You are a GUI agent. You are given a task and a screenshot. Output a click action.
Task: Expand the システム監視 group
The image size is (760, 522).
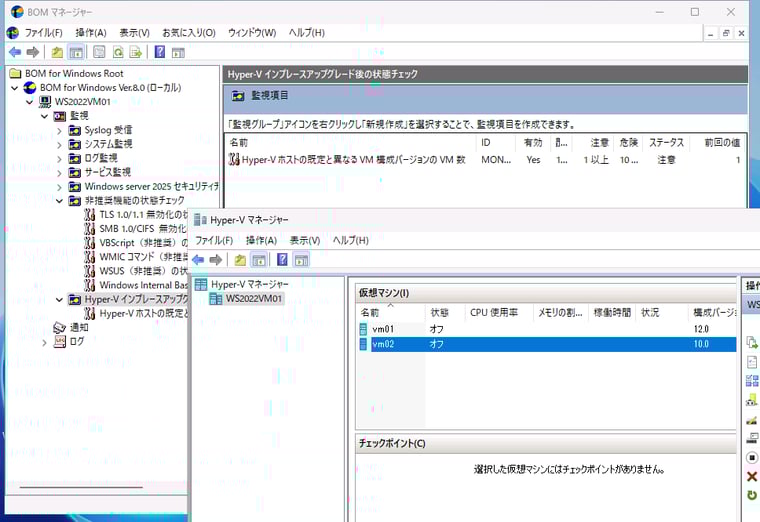tap(59, 144)
